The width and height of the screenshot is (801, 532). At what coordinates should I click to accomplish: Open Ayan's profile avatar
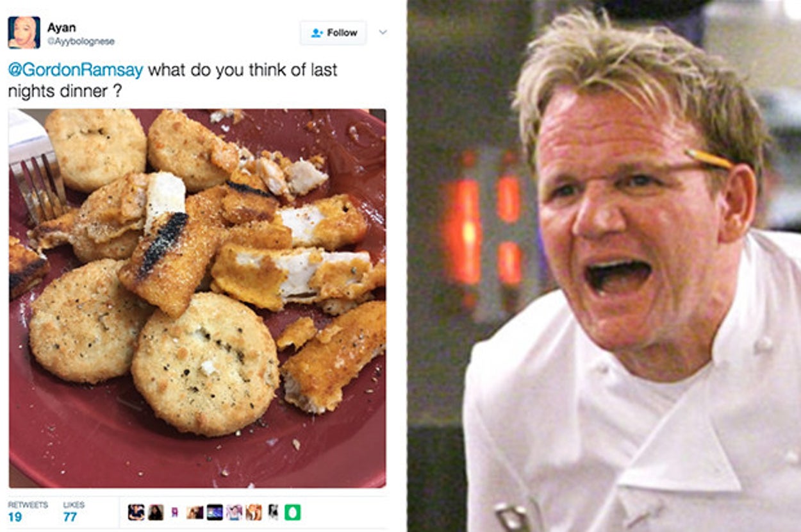point(24,33)
